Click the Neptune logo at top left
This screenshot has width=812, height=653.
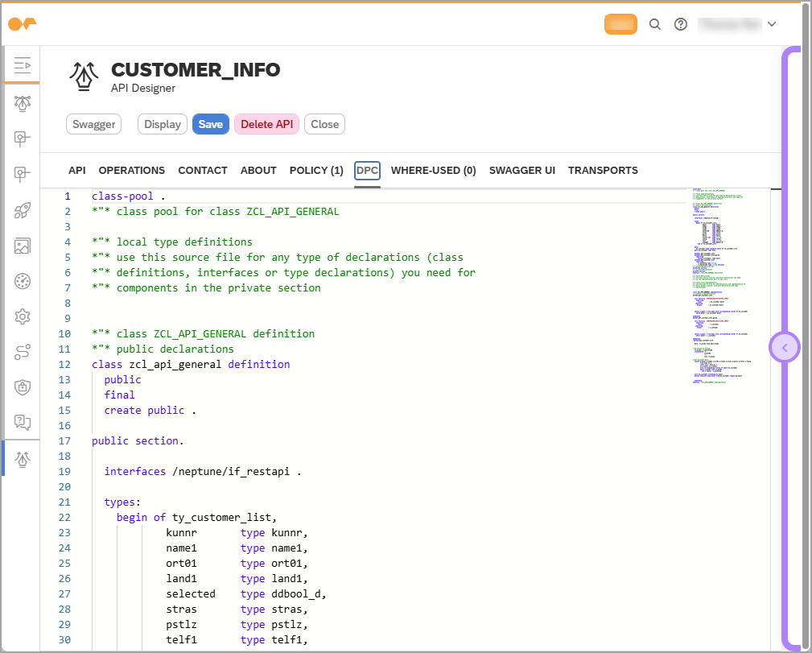click(x=23, y=24)
